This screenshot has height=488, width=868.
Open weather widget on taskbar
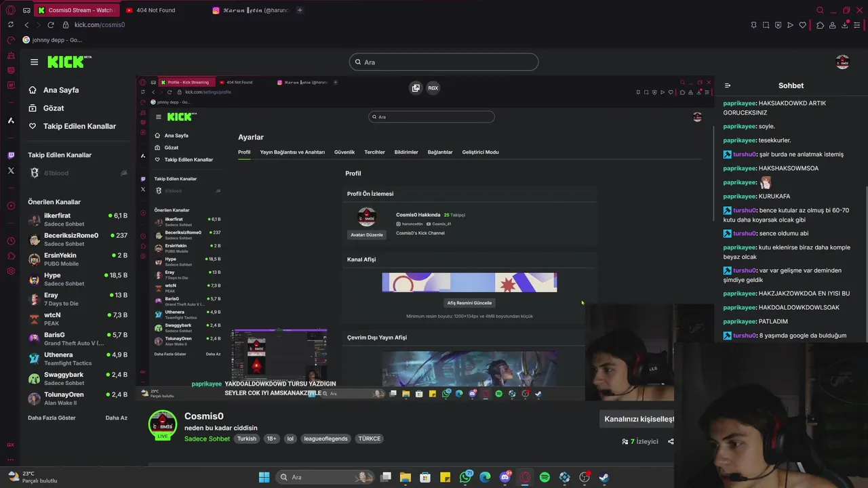tap(34, 477)
